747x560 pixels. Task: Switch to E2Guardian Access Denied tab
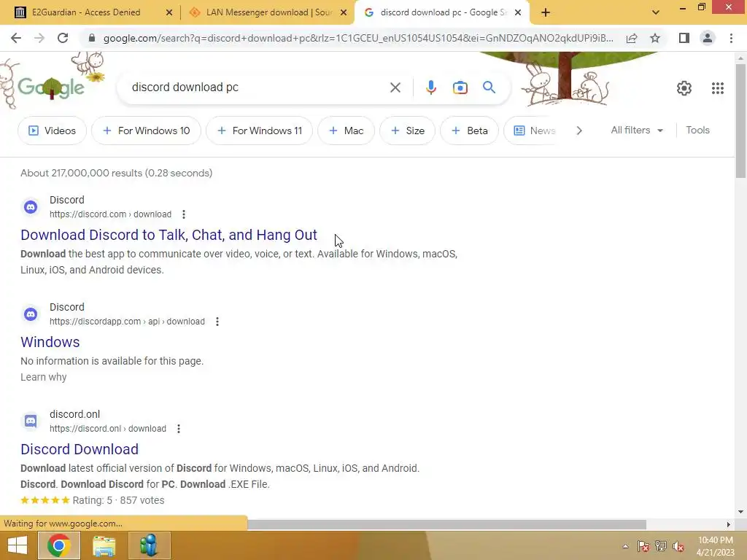point(86,12)
